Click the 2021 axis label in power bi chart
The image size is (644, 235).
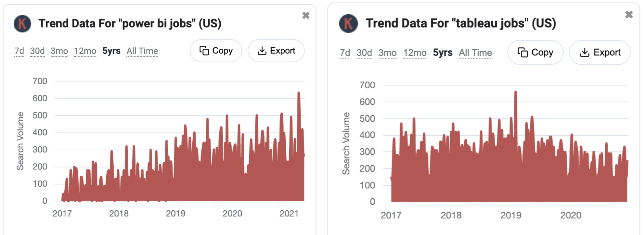click(x=289, y=214)
